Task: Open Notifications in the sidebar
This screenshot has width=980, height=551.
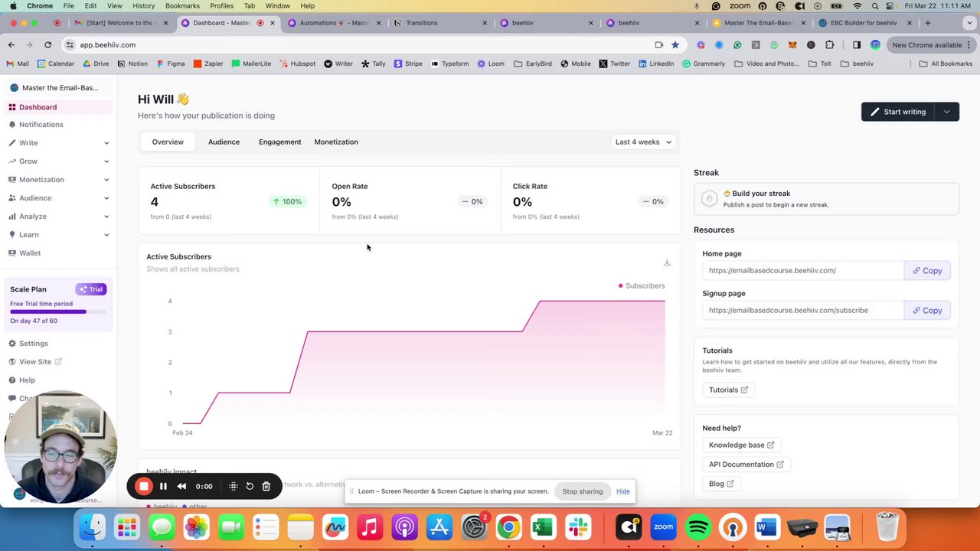Action: coord(58,124)
